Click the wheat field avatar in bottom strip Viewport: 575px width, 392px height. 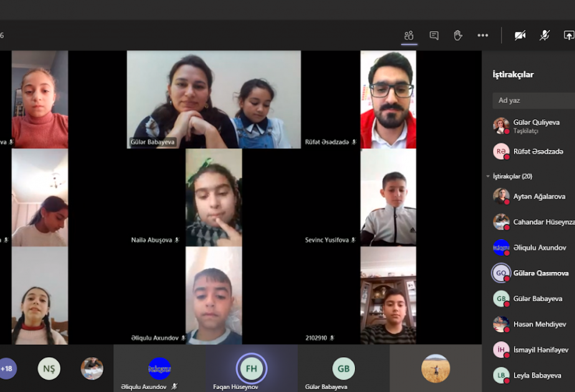[x=435, y=368]
